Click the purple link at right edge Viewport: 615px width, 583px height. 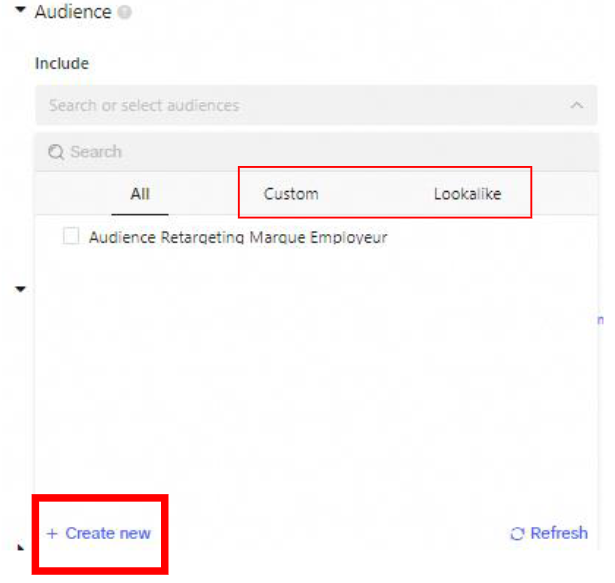(600, 320)
